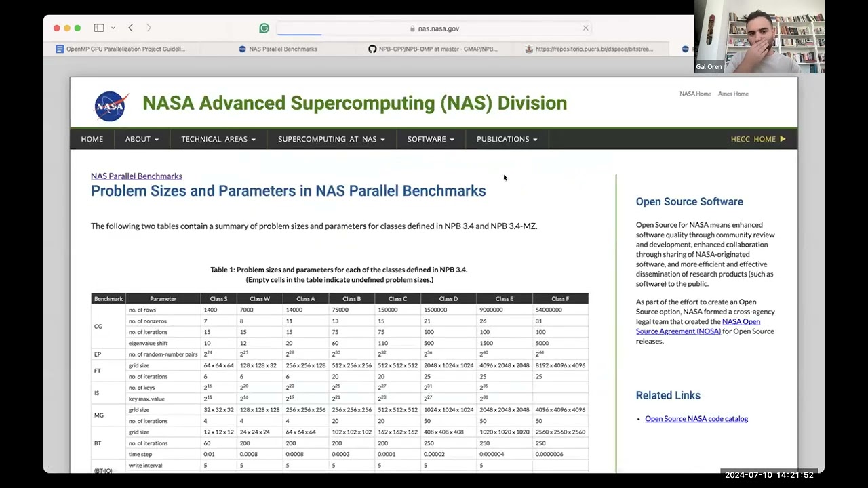Click the NASA meatball logo
868x488 pixels.
click(111, 106)
